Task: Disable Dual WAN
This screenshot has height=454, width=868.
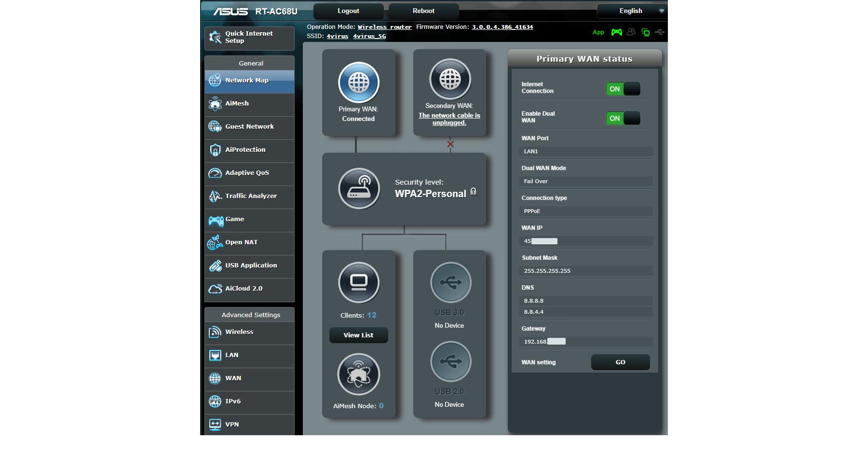Action: pos(624,118)
